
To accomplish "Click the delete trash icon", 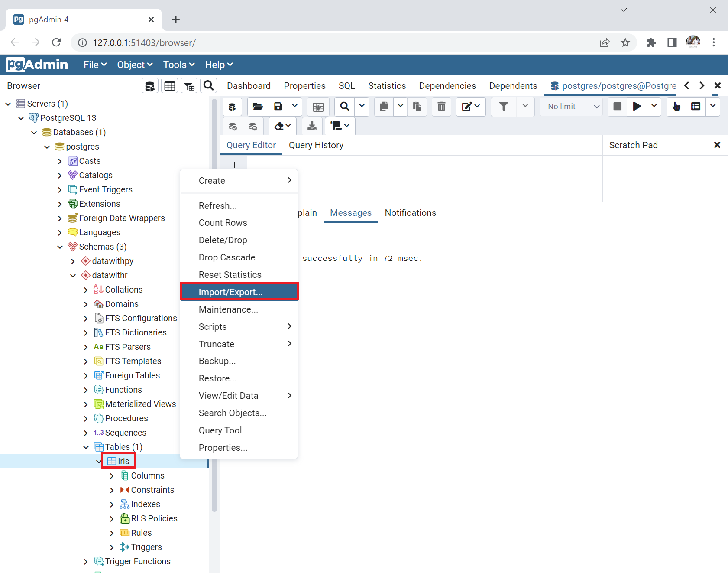I will [441, 107].
